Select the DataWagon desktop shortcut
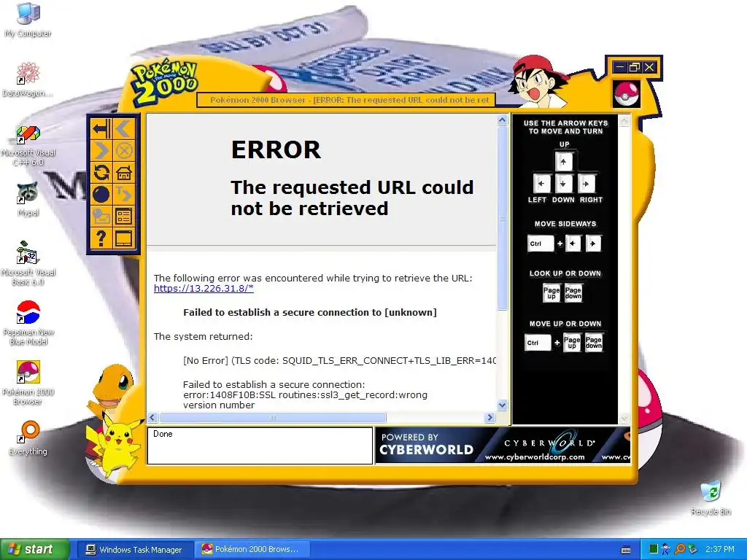Screen dimensions: 747x560 (28, 79)
